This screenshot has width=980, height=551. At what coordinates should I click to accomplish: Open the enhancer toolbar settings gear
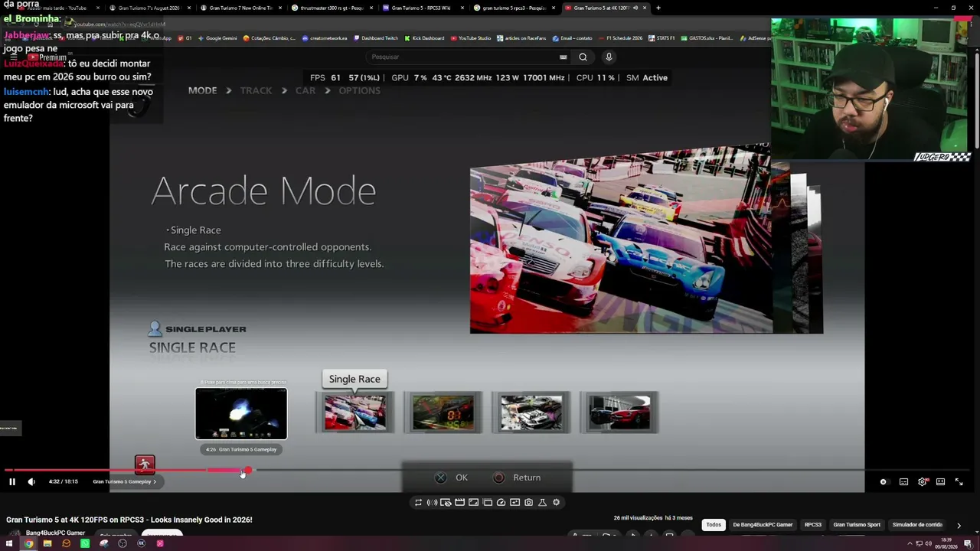556,502
